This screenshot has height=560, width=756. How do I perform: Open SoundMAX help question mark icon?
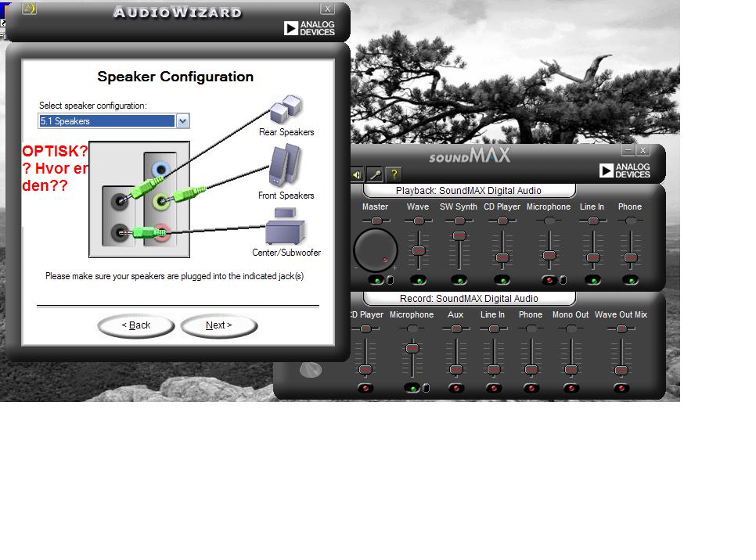coord(394,174)
